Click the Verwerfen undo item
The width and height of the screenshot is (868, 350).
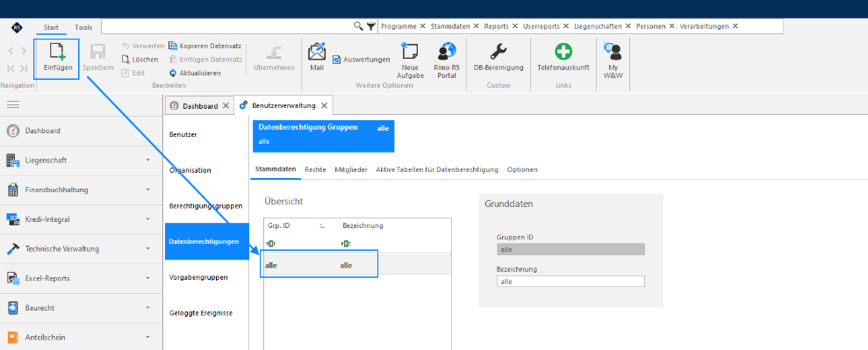tap(143, 46)
